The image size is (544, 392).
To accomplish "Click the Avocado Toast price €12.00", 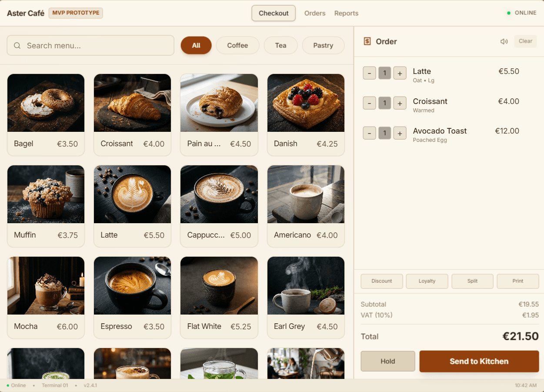I will pyautogui.click(x=507, y=131).
